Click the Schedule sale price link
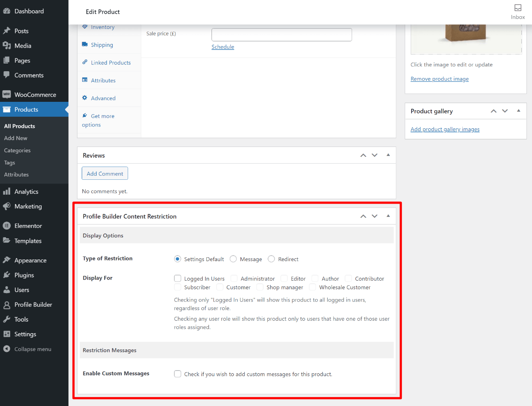532x406 pixels. (x=223, y=47)
